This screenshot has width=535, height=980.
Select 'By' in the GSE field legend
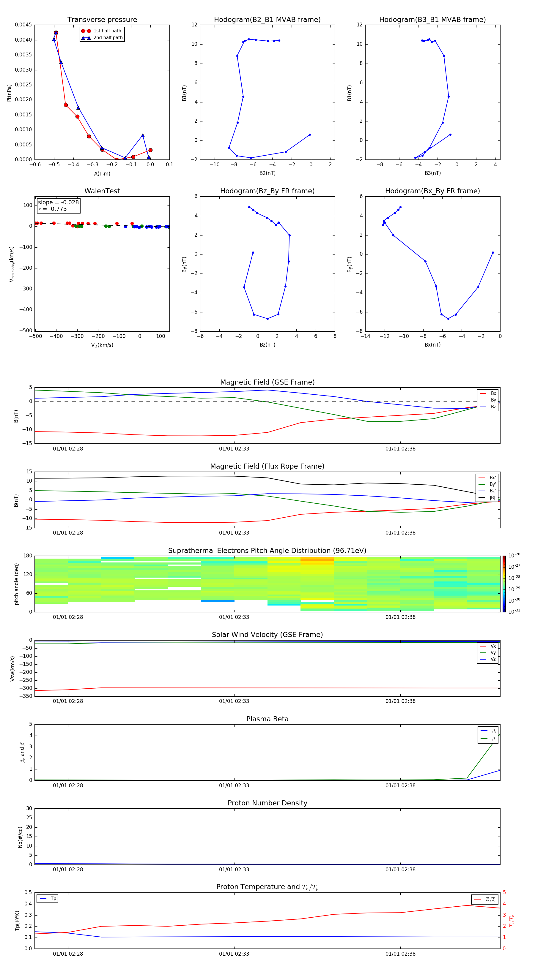488,400
